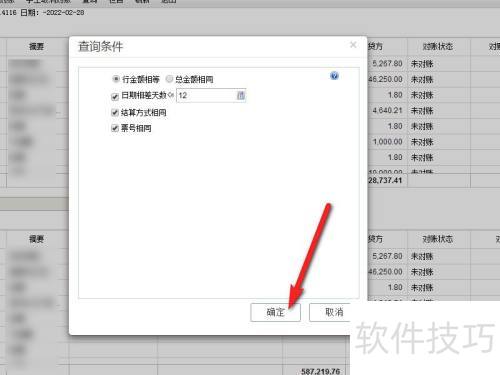Click the blue help question mark icon

[334, 76]
